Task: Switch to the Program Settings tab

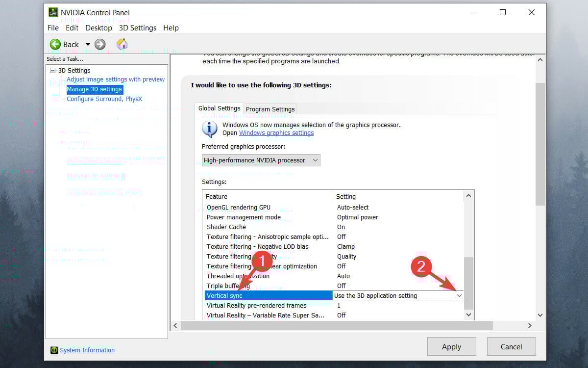Action: (x=270, y=109)
